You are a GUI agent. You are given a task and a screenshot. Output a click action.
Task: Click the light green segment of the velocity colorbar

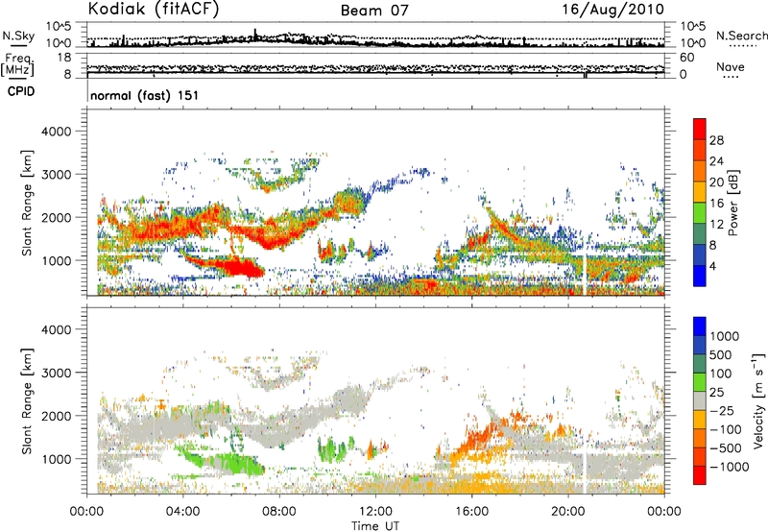point(700,382)
